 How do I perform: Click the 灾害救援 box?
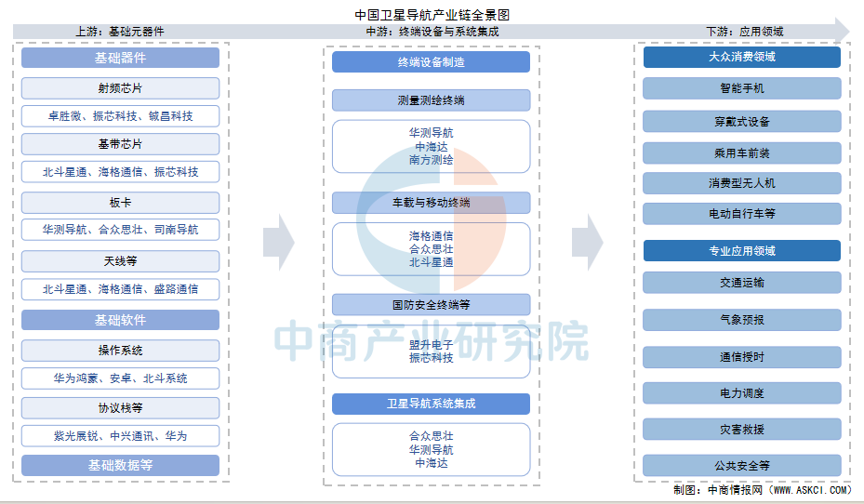point(741,429)
